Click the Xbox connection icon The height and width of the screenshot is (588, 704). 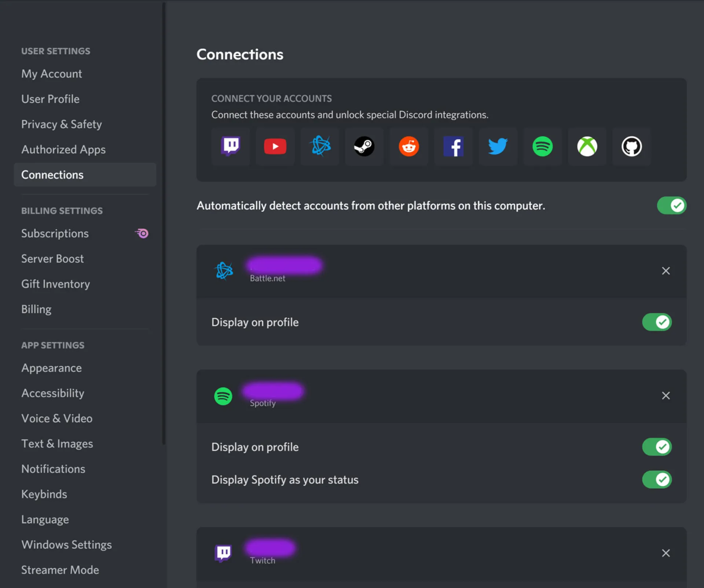point(587,146)
